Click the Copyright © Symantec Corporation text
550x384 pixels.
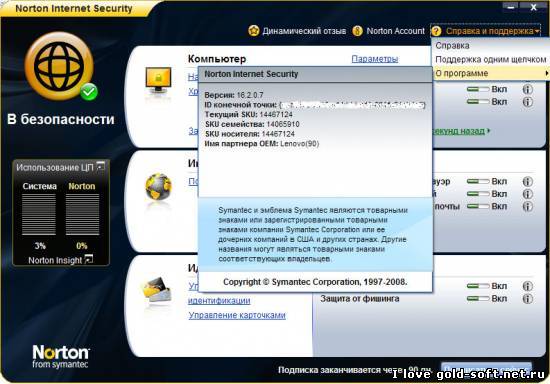(x=315, y=282)
